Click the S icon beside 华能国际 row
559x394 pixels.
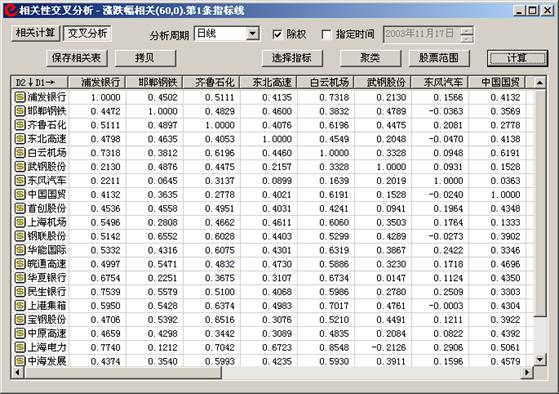tap(20, 250)
